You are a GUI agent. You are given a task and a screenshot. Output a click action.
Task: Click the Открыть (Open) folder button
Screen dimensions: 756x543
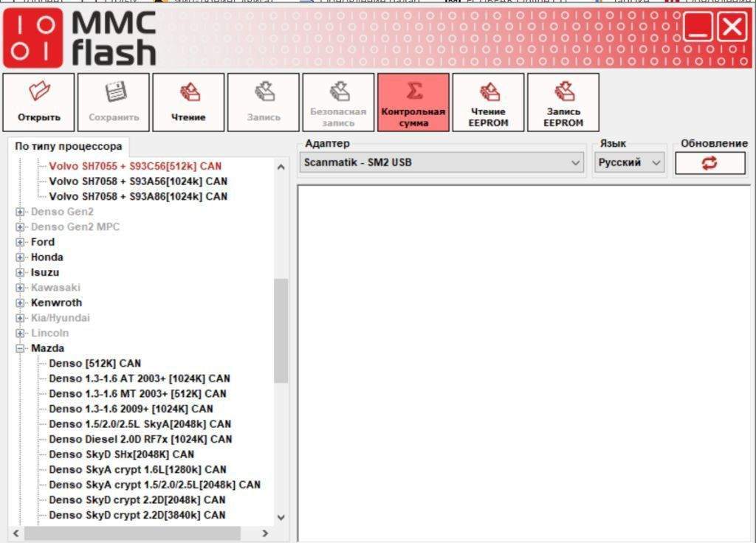[x=38, y=102]
